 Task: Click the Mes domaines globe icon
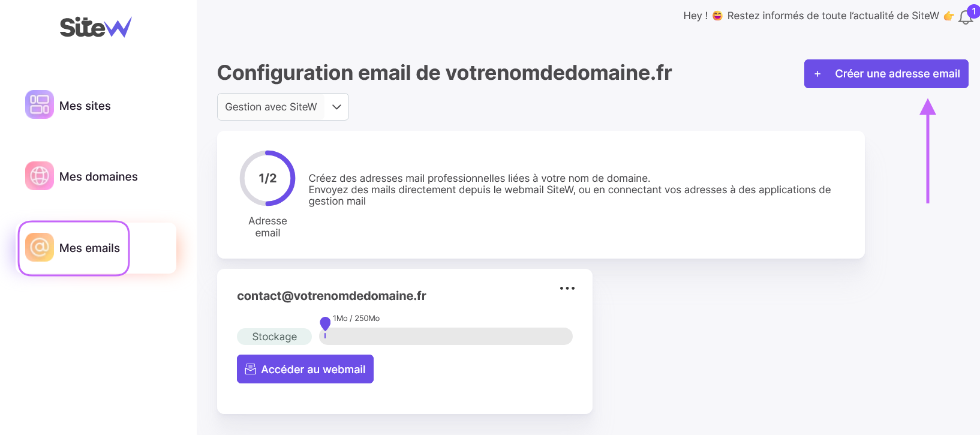click(40, 176)
